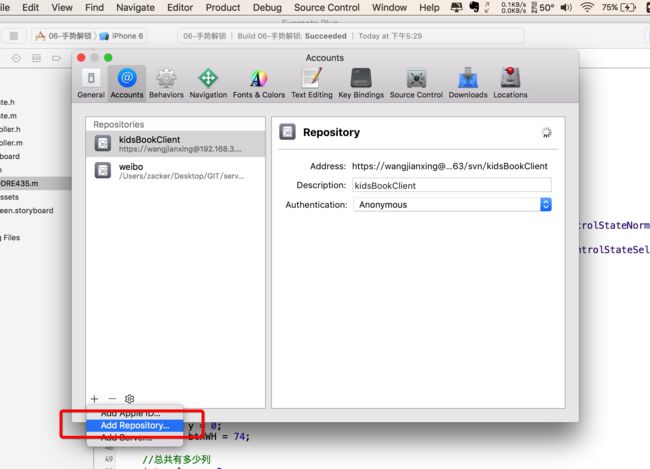The image size is (650, 469).
Task: Open the Find menu
Action: 94,7
